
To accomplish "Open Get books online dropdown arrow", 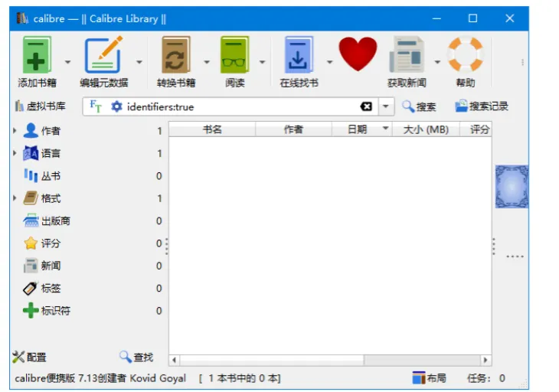I will (330, 62).
